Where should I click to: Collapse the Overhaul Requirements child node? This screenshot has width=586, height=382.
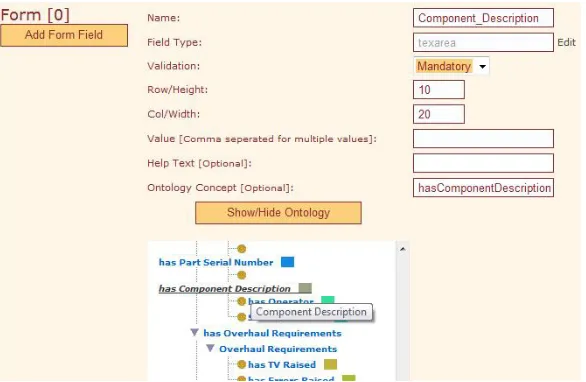click(210, 348)
